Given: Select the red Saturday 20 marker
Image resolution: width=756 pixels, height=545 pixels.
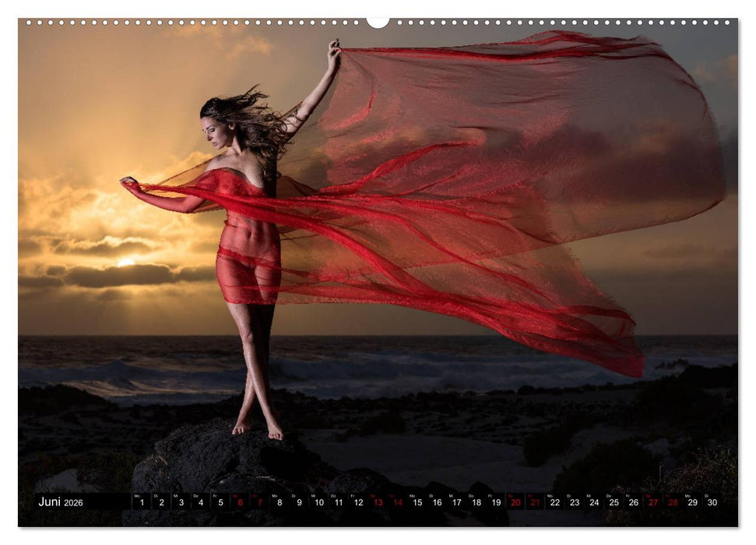Looking at the screenshot, I should click(516, 503).
